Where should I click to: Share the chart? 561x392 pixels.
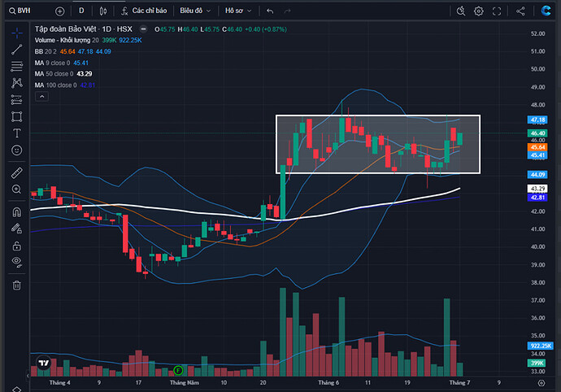click(520, 11)
